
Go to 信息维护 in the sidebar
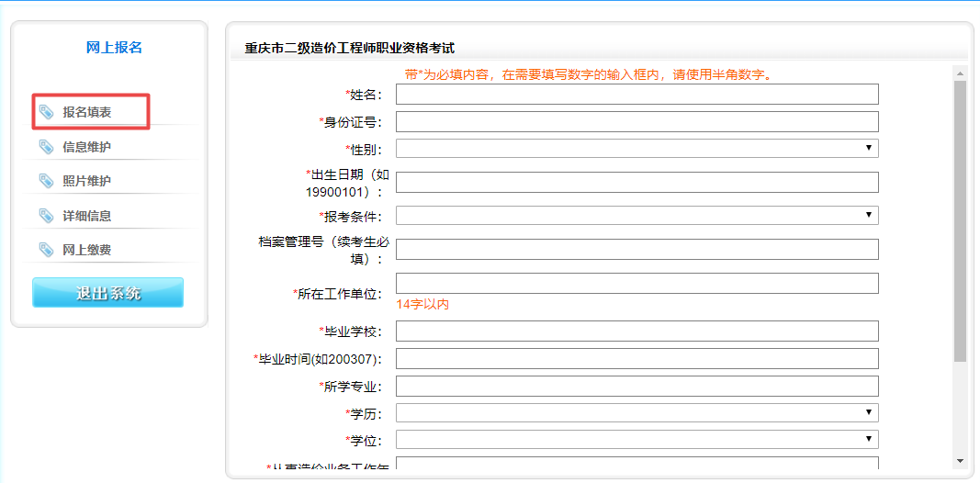point(87,147)
